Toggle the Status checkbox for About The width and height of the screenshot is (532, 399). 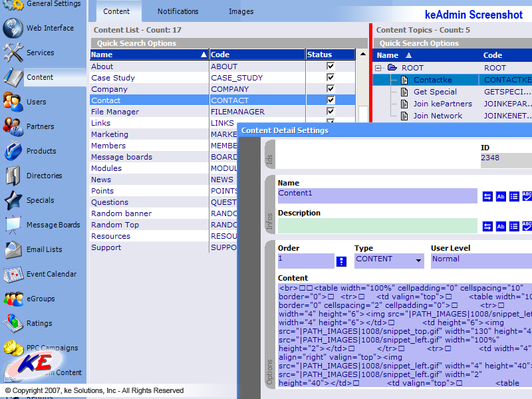coord(331,66)
